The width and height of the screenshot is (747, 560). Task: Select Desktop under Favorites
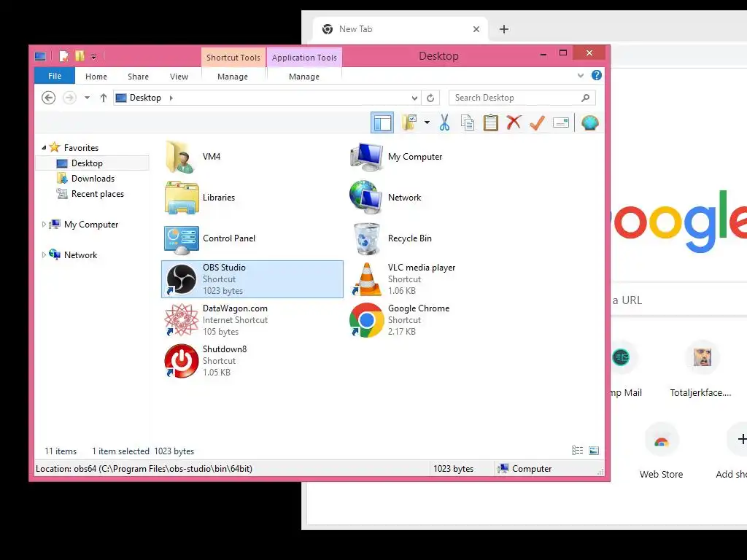93,163
